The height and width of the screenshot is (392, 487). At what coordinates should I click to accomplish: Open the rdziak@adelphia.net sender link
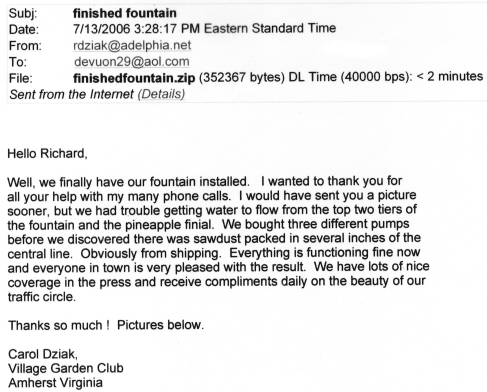(x=132, y=45)
